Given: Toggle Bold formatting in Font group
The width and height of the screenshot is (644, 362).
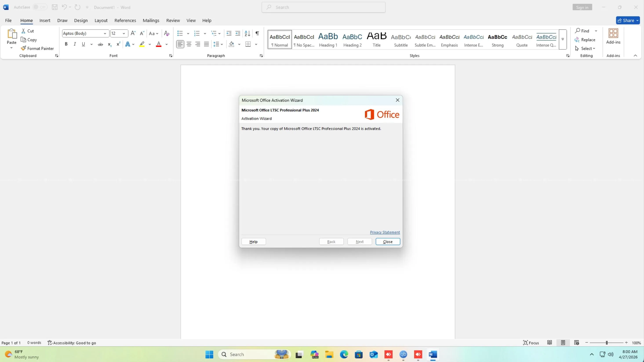Looking at the screenshot, I should point(66,44).
